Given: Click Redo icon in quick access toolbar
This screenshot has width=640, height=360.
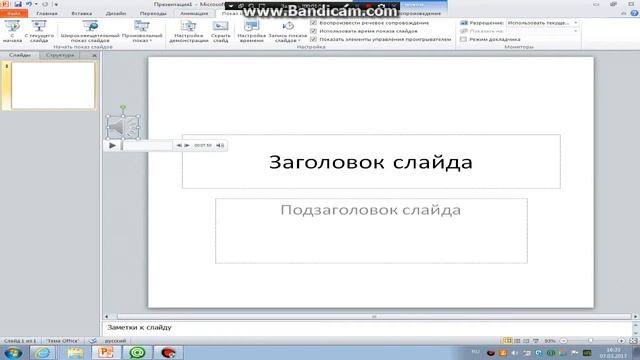Looking at the screenshot, I should 45,4.
